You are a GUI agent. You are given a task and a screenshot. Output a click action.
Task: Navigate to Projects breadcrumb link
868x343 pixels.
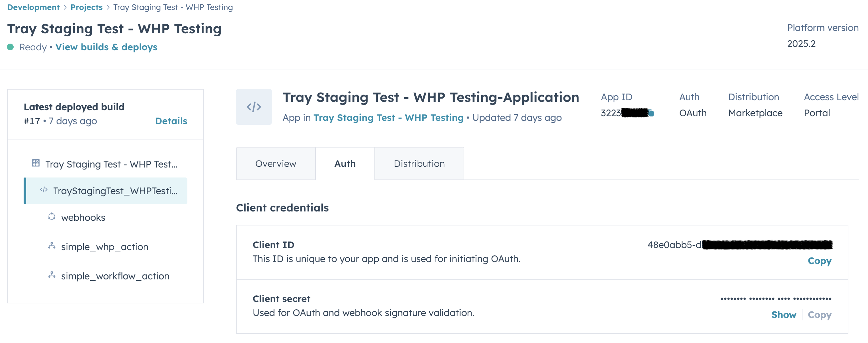(x=86, y=7)
